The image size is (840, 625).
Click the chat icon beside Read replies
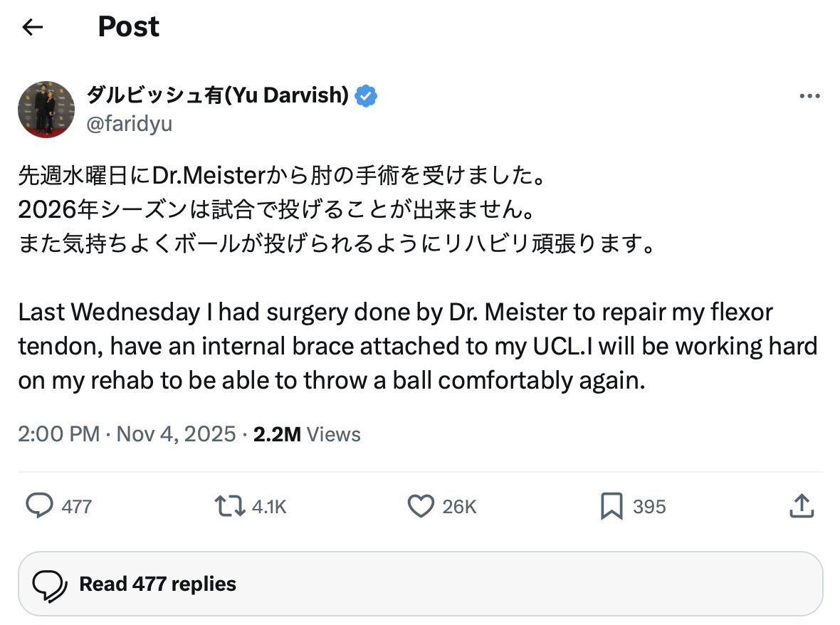point(51,584)
